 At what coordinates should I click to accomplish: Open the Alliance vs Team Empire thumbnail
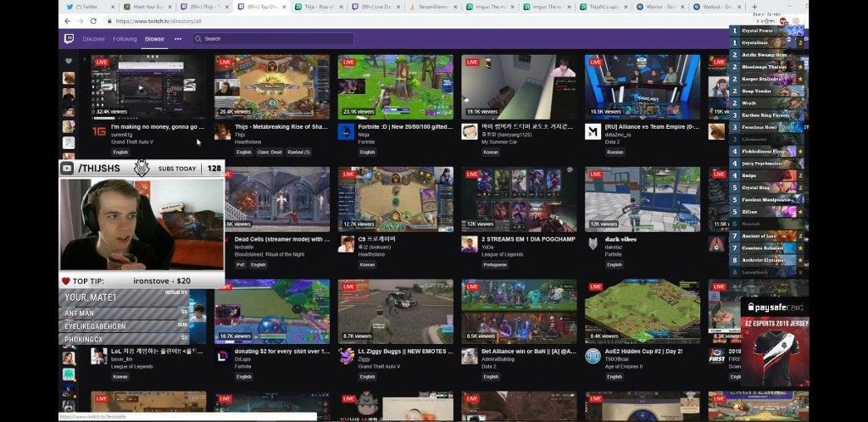(x=643, y=86)
